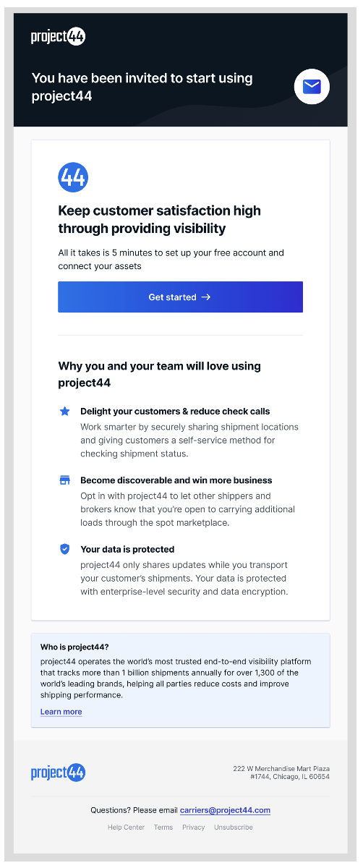The height and width of the screenshot is (868, 363).
Task: Click the Get started button
Action: pos(180,297)
